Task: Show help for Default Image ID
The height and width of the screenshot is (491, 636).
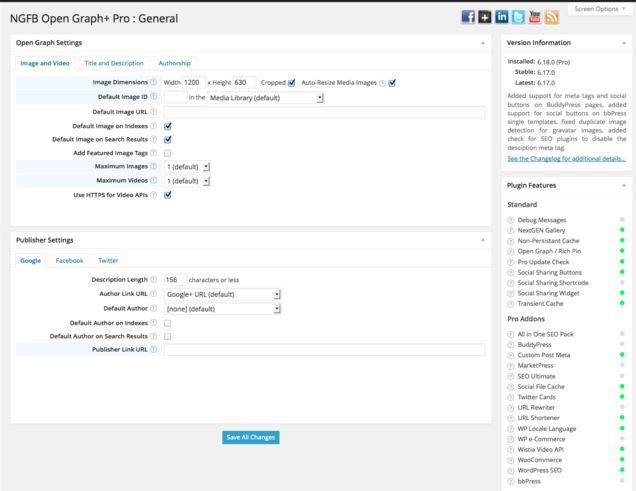Action: pyautogui.click(x=153, y=96)
